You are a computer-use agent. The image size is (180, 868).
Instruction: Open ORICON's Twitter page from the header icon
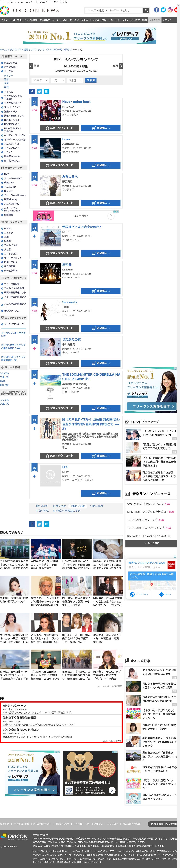tap(163, 10)
